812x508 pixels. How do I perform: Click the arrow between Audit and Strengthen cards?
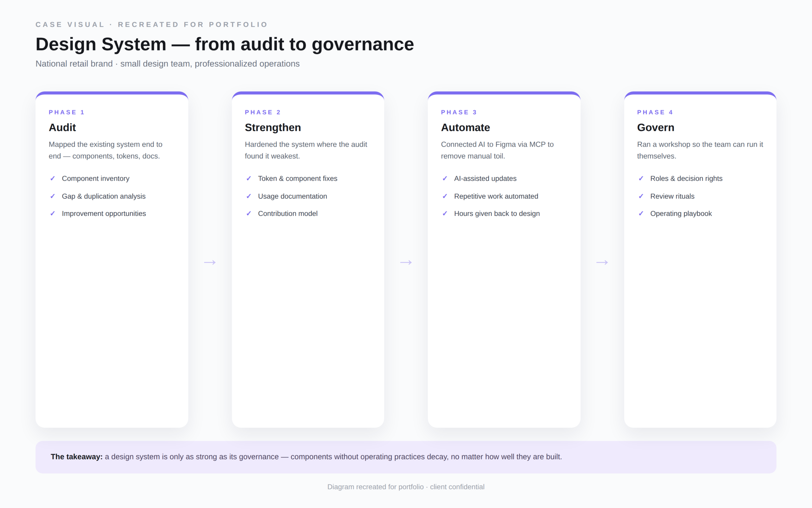coord(210,262)
